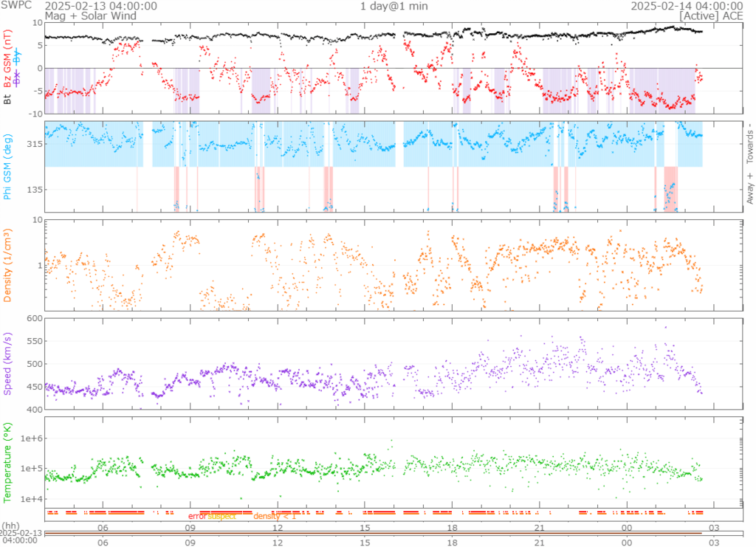Click the yellow 'suspect' data-quality legend
This screenshot has height=547, width=756.
[221, 517]
